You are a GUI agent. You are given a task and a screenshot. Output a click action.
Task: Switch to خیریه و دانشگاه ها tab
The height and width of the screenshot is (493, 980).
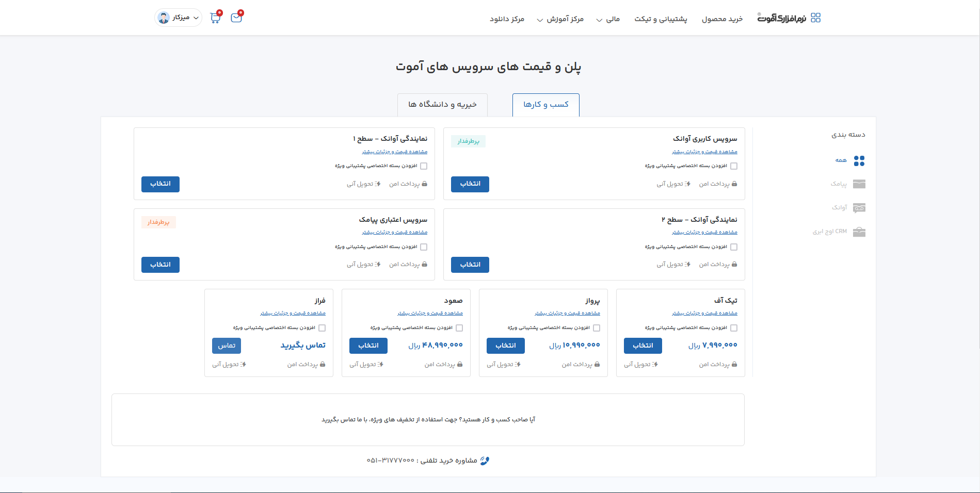442,105
